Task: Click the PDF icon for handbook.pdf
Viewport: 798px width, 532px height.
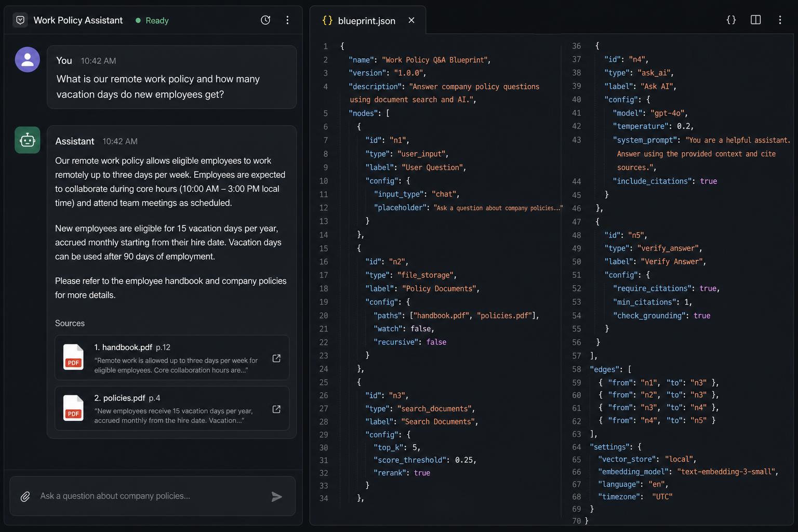Action: click(73, 357)
